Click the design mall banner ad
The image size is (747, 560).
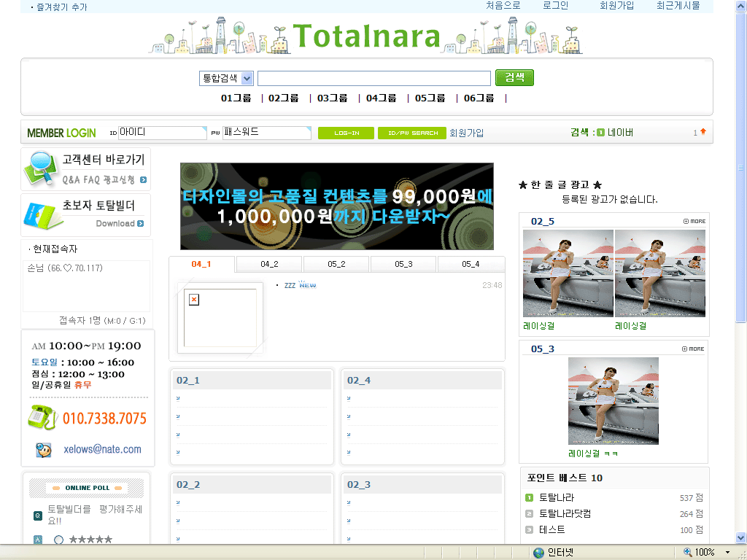click(x=337, y=206)
